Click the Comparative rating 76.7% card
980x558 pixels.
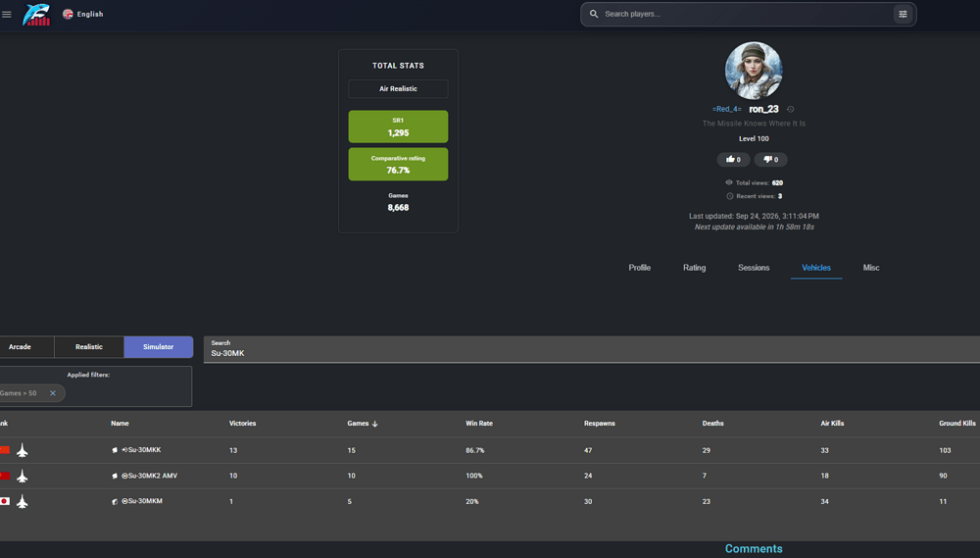(398, 164)
